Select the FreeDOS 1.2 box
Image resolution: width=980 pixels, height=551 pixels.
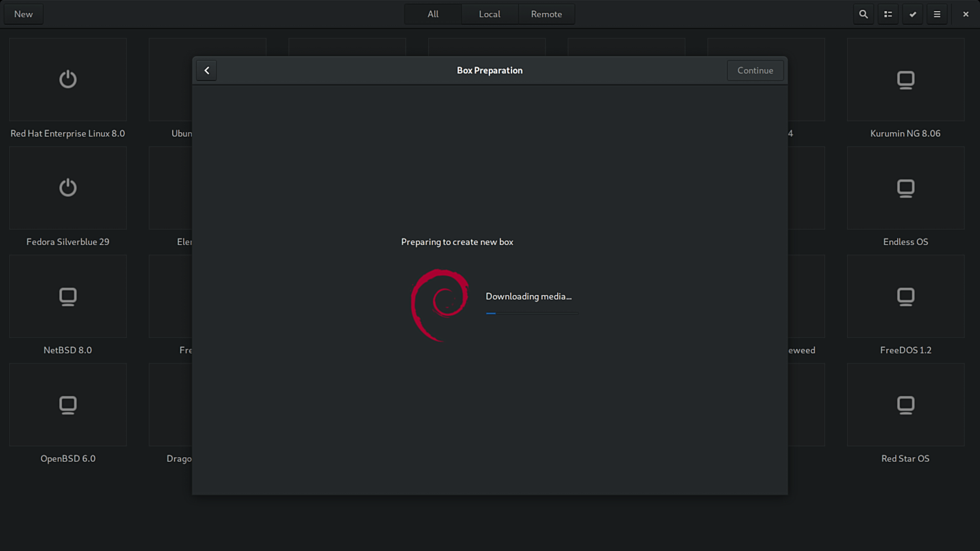(905, 296)
